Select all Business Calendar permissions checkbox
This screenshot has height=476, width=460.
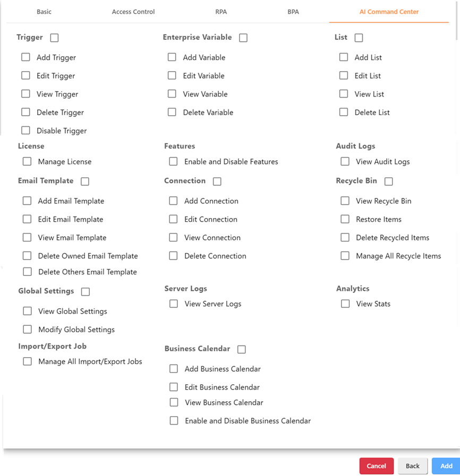click(242, 349)
